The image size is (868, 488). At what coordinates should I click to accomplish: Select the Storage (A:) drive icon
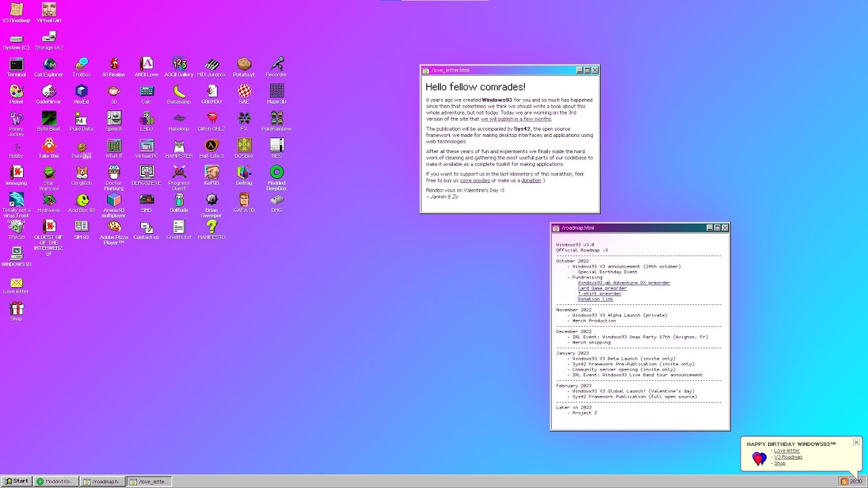(49, 40)
